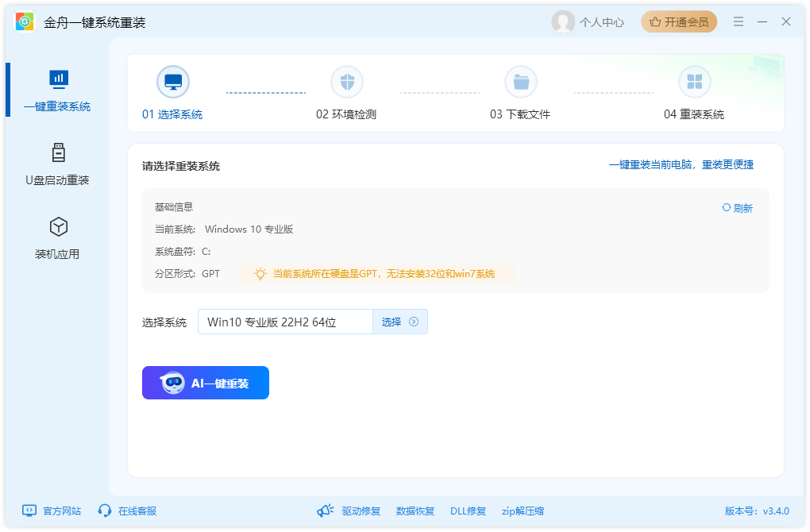Open the 在线客服 headset support
Screen dimensions: 810x532
coord(126,511)
